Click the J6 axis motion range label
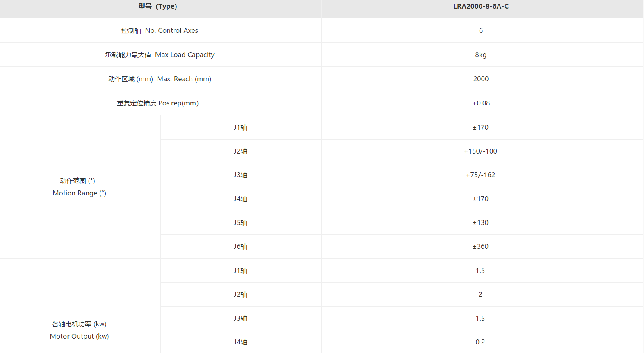 click(x=240, y=247)
